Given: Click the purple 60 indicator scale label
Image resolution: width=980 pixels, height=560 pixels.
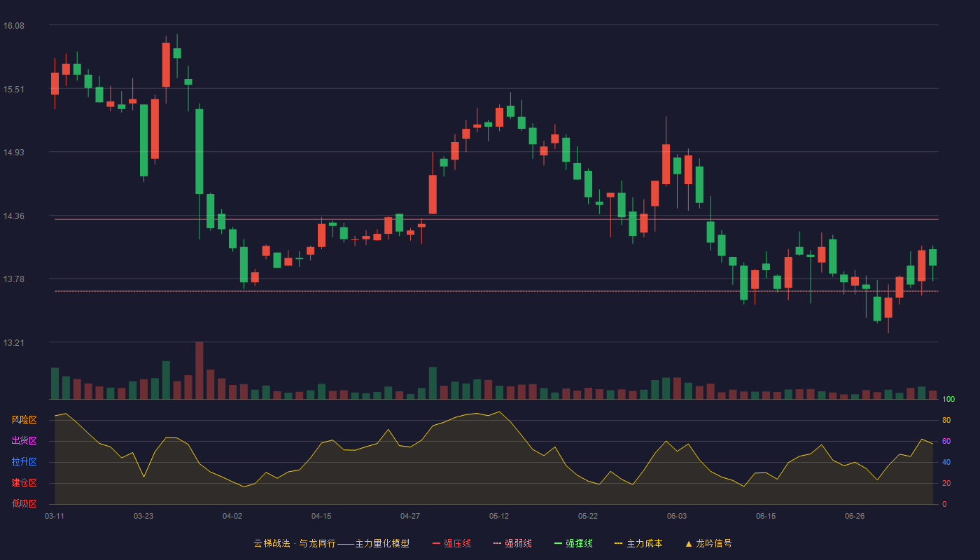Looking at the screenshot, I should (x=946, y=441).
